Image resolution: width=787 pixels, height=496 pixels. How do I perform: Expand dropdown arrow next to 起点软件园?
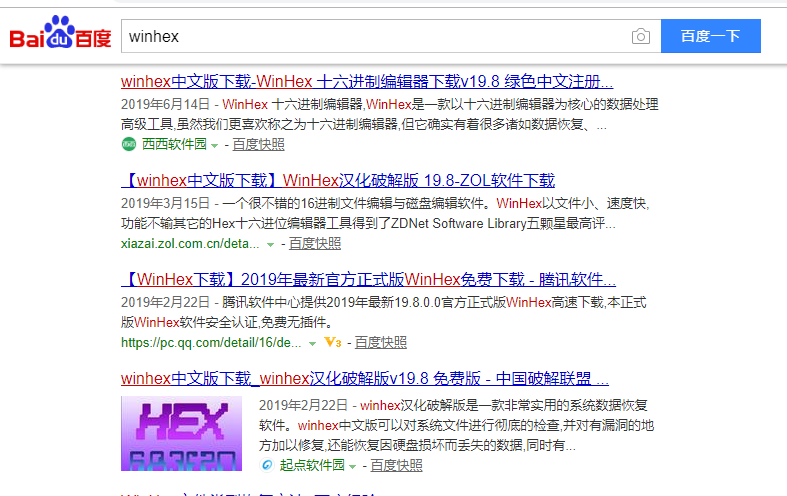352,466
